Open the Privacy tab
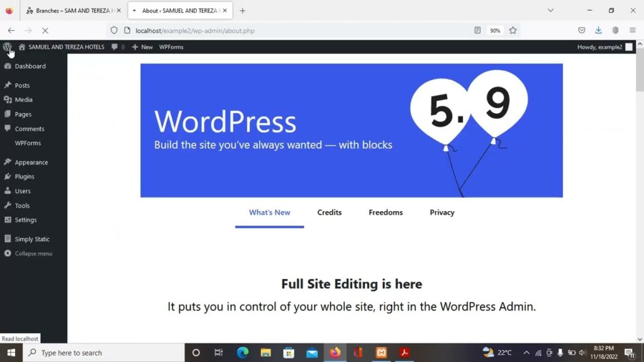 (441, 212)
